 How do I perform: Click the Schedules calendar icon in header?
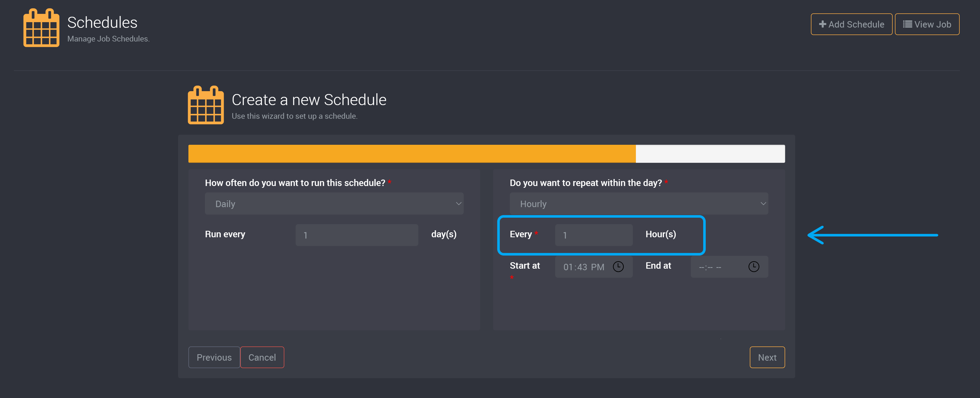coord(41,28)
